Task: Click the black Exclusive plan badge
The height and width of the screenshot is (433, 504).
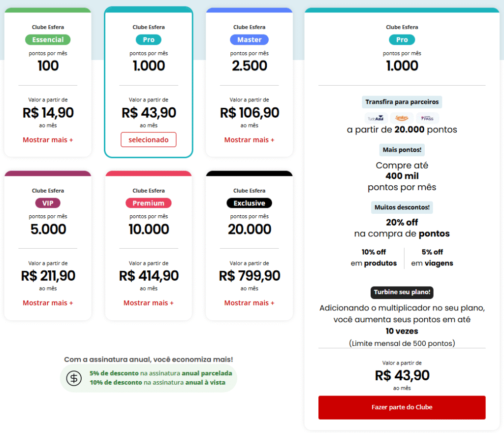Action: tap(249, 203)
